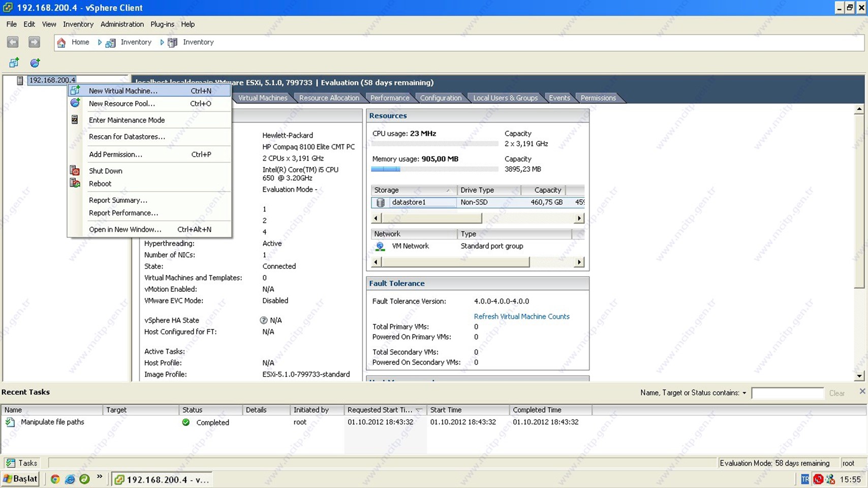This screenshot has width=868, height=488.
Task: Click the Başlat start button
Action: click(20, 479)
